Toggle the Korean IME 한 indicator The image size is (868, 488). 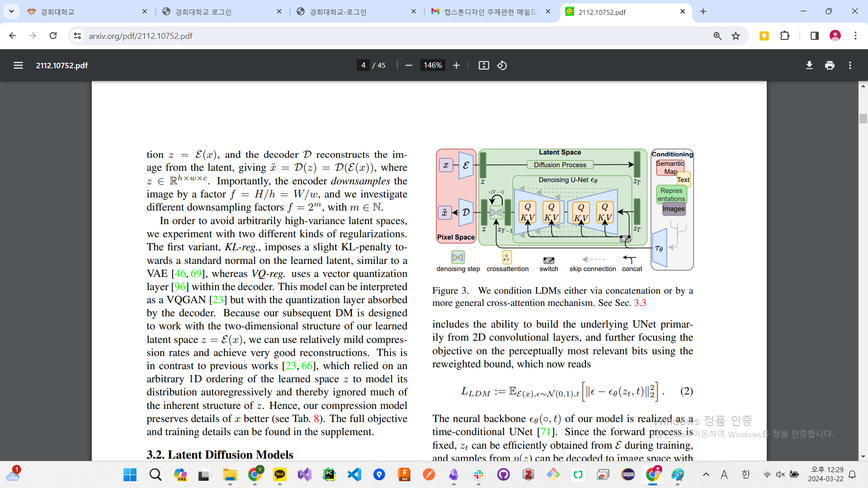tap(746, 474)
